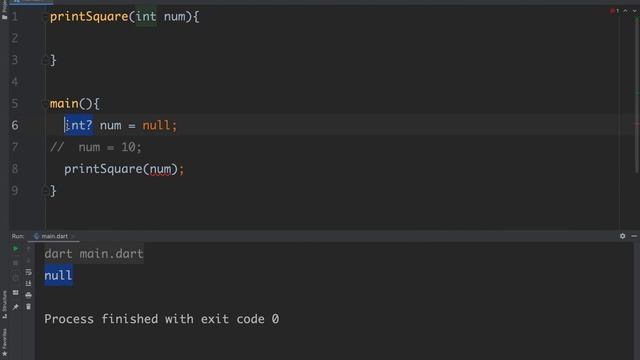Rerun main.dart with the green play icon

[x=16, y=248]
